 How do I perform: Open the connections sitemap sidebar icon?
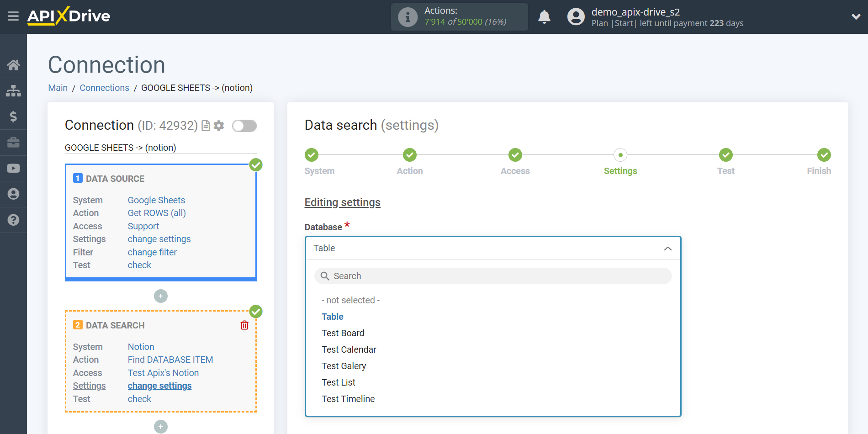coord(13,91)
